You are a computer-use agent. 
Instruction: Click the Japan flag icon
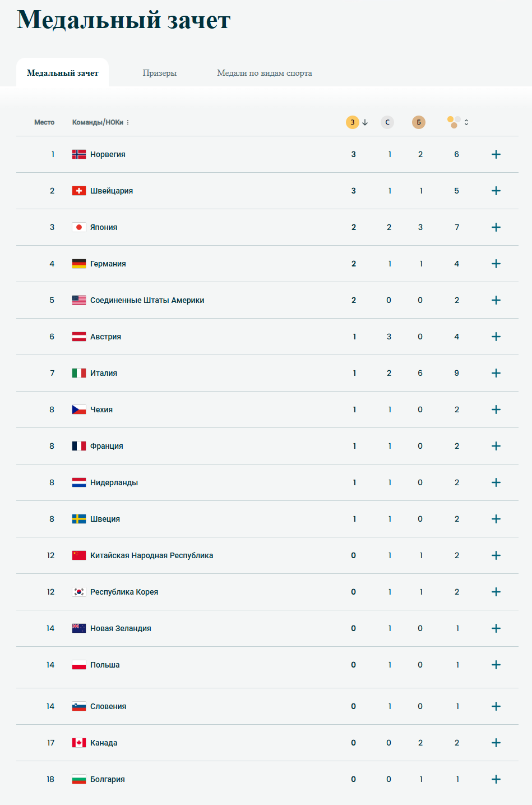pyautogui.click(x=79, y=227)
